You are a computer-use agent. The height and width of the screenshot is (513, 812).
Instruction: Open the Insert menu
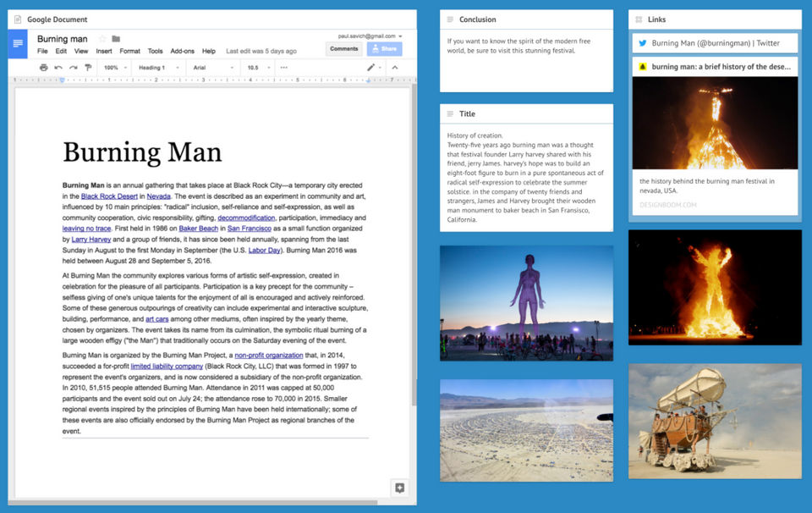103,52
